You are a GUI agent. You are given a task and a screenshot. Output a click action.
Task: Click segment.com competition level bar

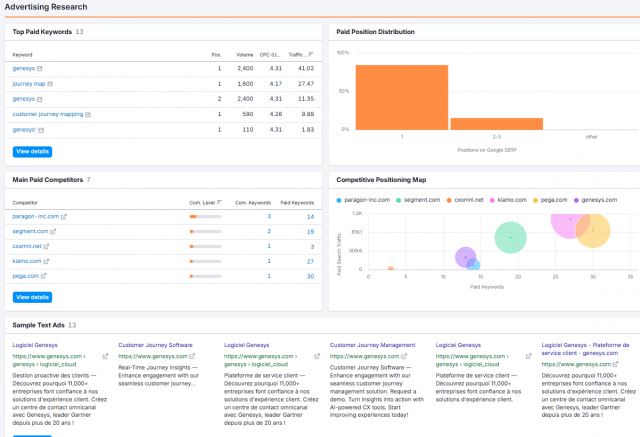(x=205, y=231)
